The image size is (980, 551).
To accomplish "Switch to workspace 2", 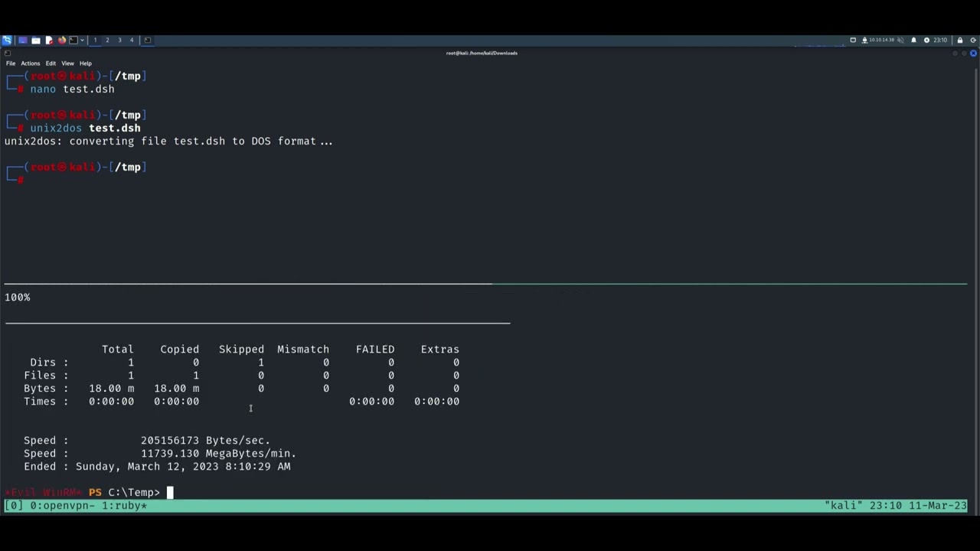I will pos(107,40).
